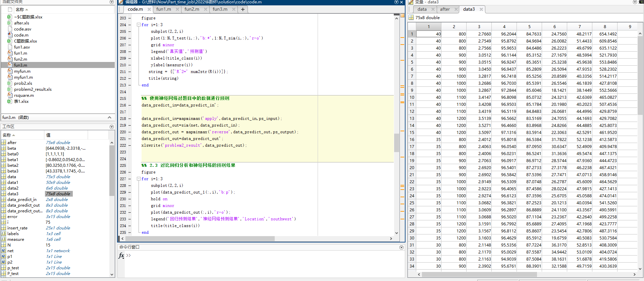Click the net network variable icon
Viewport: 644px width, 281px height.
[4, 251]
